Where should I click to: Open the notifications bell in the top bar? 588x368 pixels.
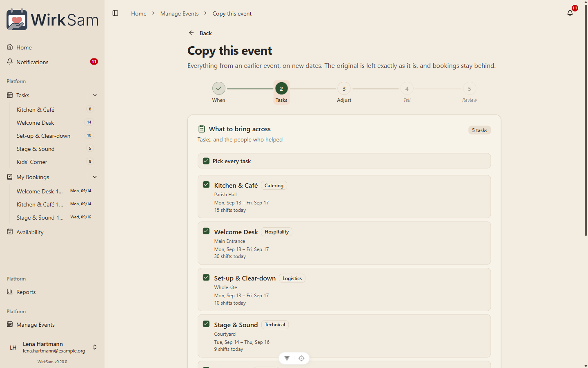(x=570, y=13)
